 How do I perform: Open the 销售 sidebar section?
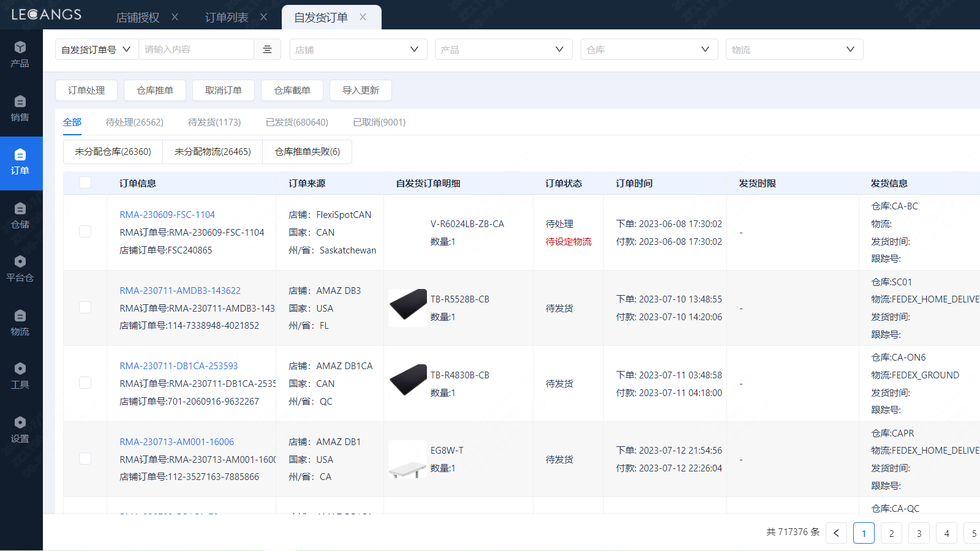click(x=20, y=108)
